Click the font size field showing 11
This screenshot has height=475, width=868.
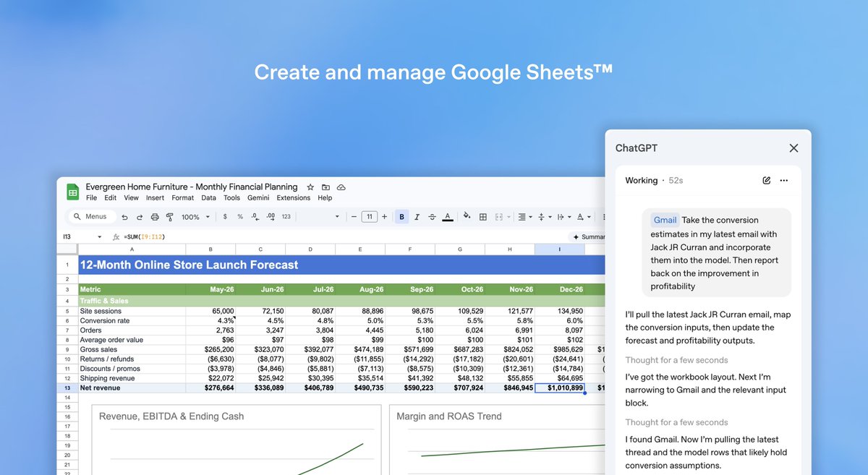(370, 217)
